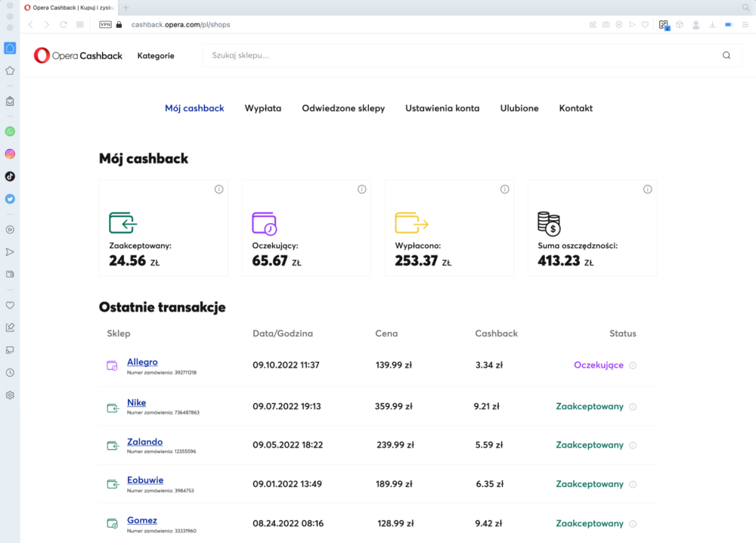Open the Zalando shop link

click(144, 441)
